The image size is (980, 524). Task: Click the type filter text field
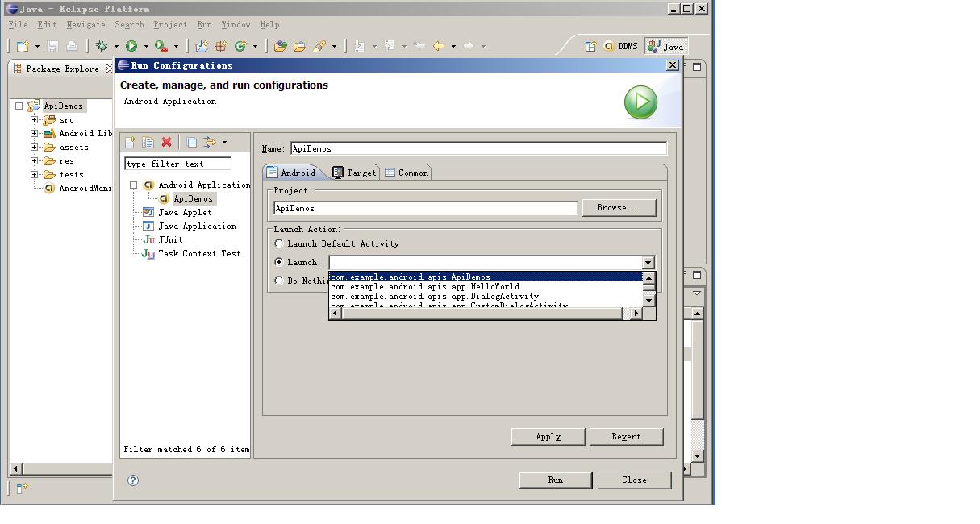click(177, 164)
